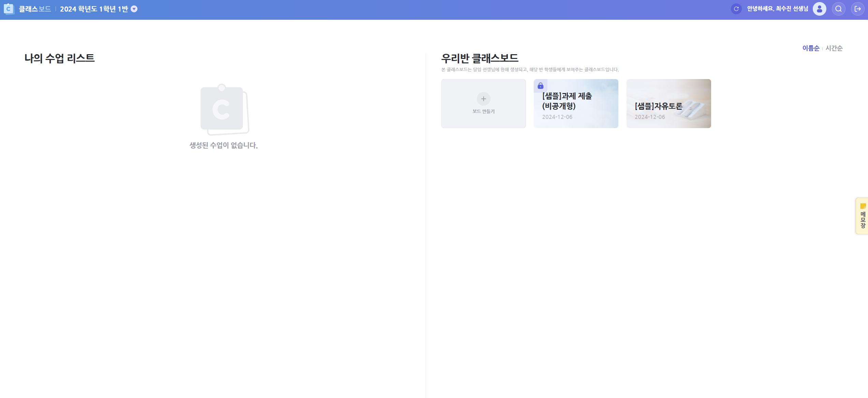This screenshot has height=398, width=868.
Task: Open the [샘플]자유토론 board card
Action: click(x=668, y=104)
